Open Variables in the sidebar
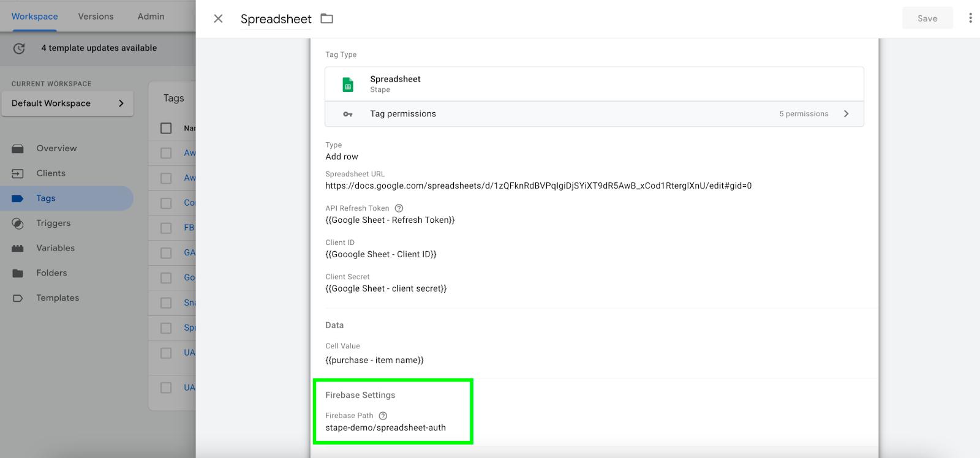This screenshot has height=458, width=980. [x=56, y=248]
